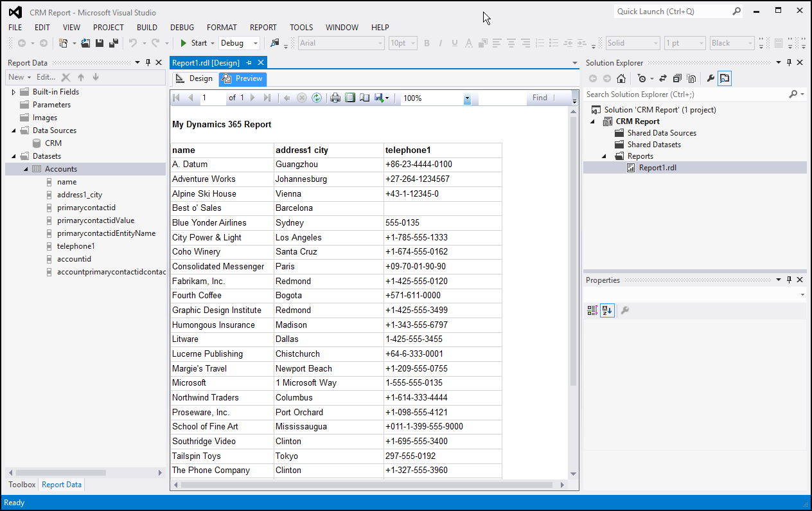812x511 pixels.
Task: Collapse all nodes in Solution Explorer
Action: 678,78
